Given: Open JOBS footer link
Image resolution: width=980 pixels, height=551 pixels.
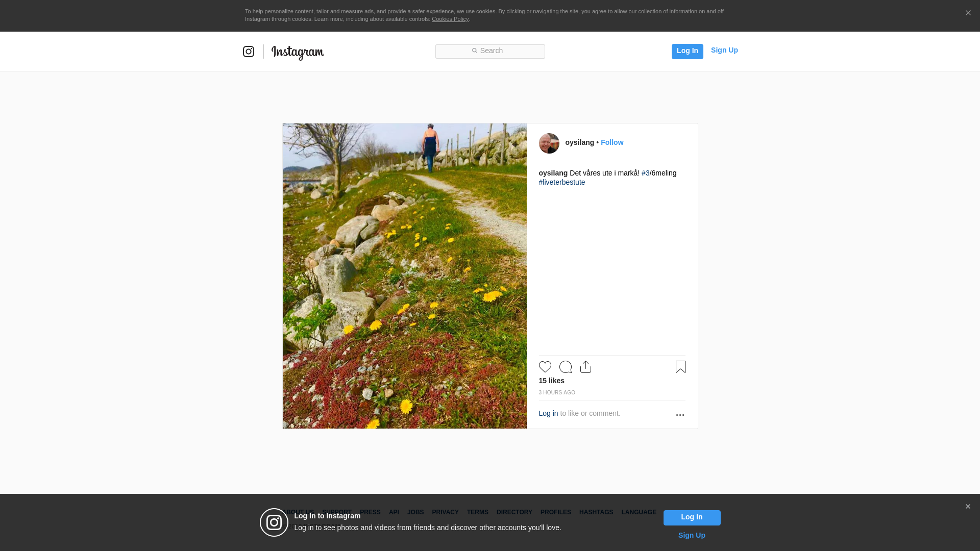Looking at the screenshot, I should tap(415, 512).
